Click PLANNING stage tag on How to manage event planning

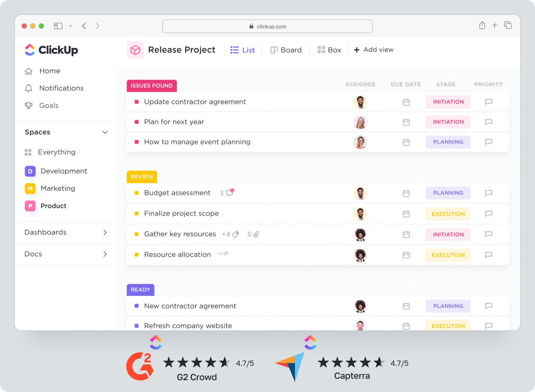pyautogui.click(x=448, y=142)
